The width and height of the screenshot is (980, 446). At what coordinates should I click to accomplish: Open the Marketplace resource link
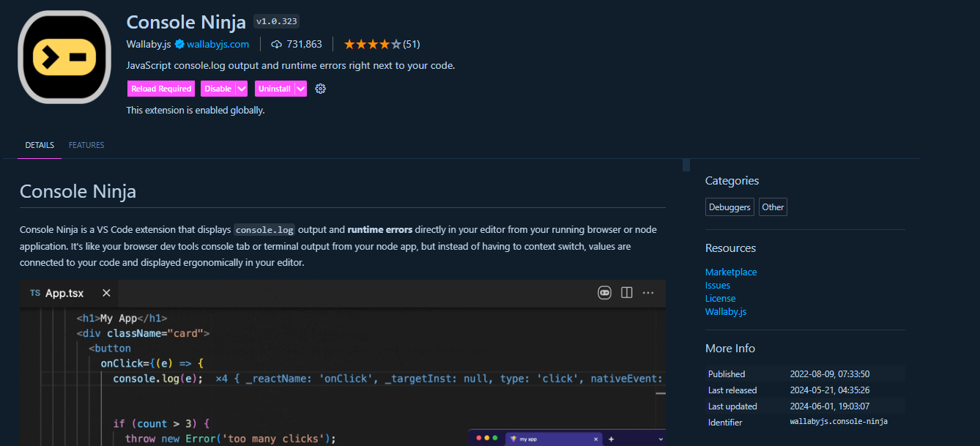pyautogui.click(x=730, y=272)
